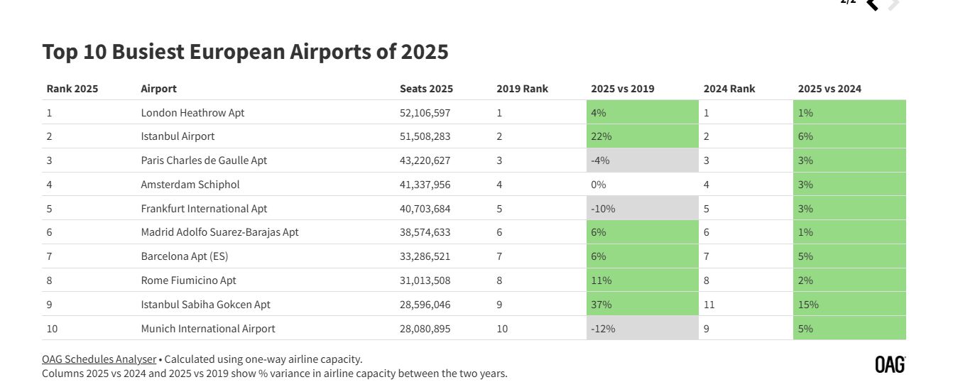Click the greyed-out next slide arrow
The width and height of the screenshot is (980, 387).
tap(894, 4)
